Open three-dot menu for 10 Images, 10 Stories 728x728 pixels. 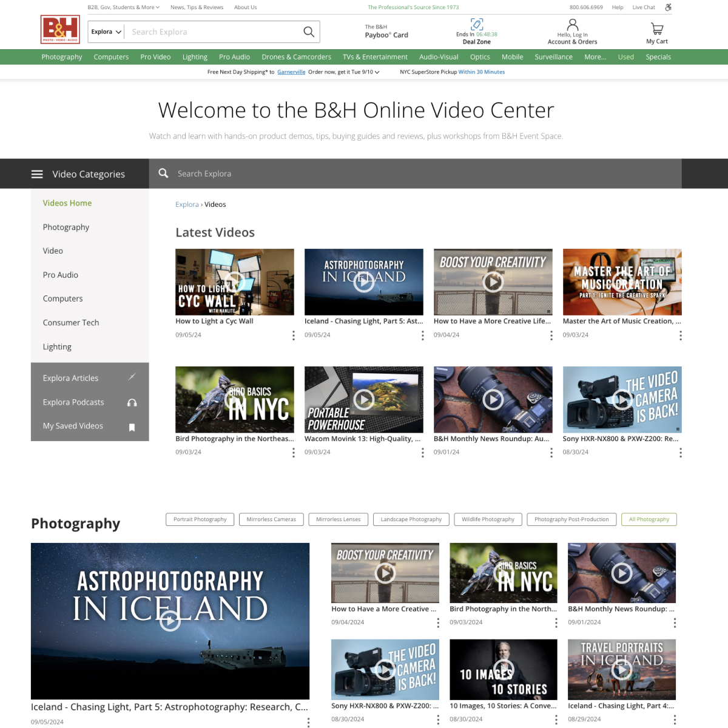point(556,720)
